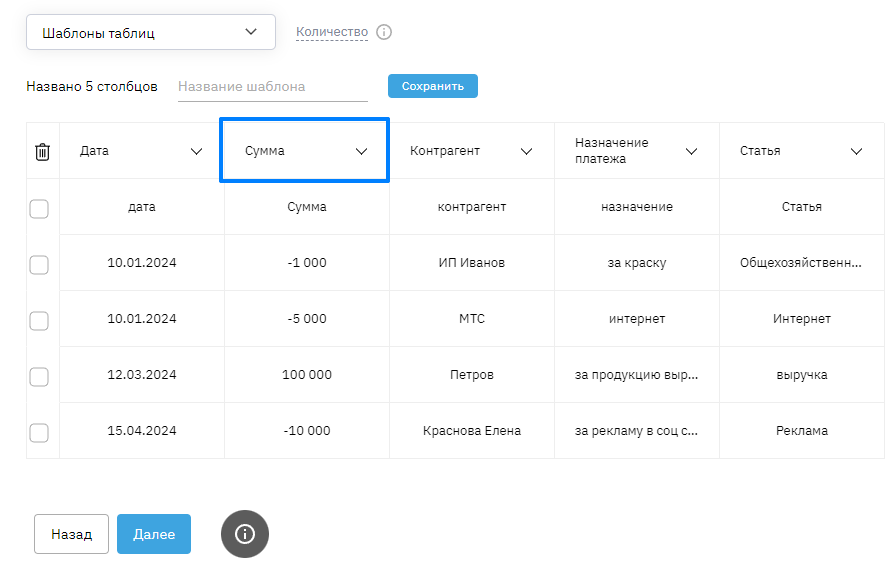This screenshot has height=571, width=885.
Task: Tick the checkbox for the ИП Иванов row
Action: [x=39, y=264]
